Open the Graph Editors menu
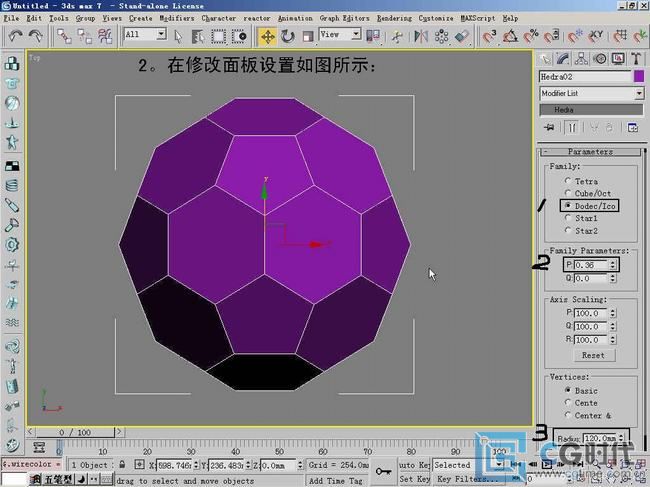The width and height of the screenshot is (650, 487). click(344, 18)
